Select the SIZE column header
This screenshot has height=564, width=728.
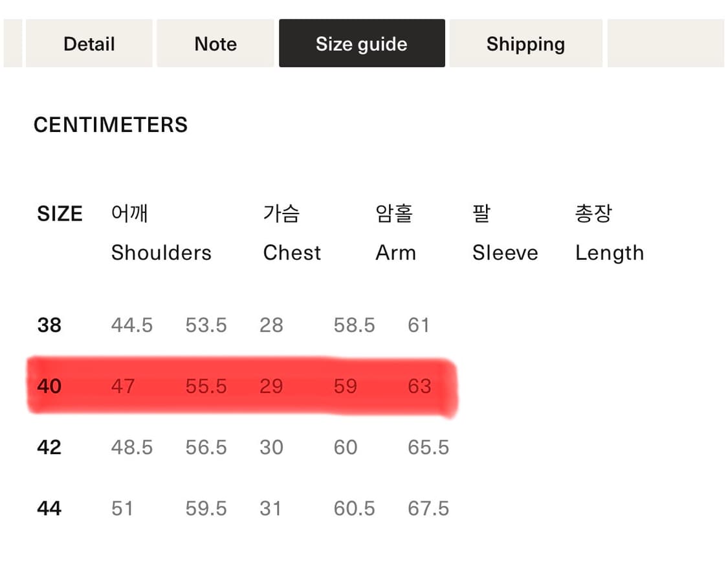click(60, 213)
